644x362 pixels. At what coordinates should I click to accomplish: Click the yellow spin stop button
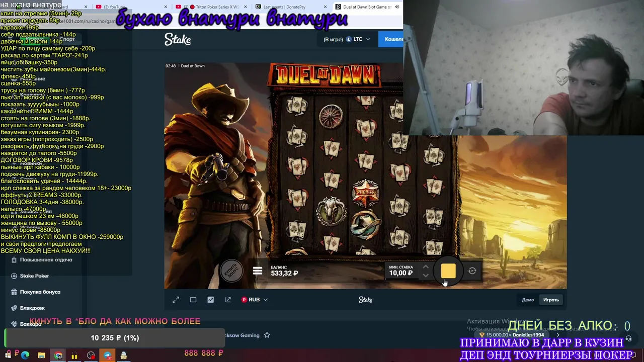coord(448,271)
